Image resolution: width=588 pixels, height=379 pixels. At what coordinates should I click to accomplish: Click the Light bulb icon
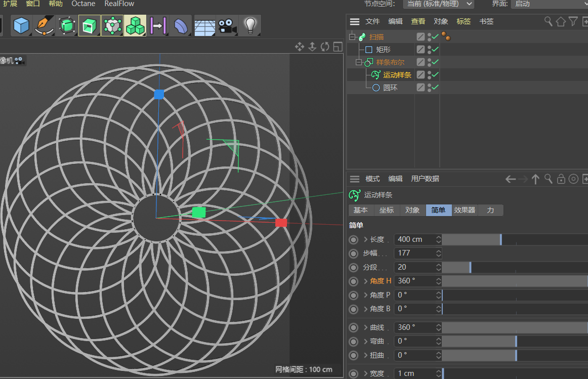(249, 25)
